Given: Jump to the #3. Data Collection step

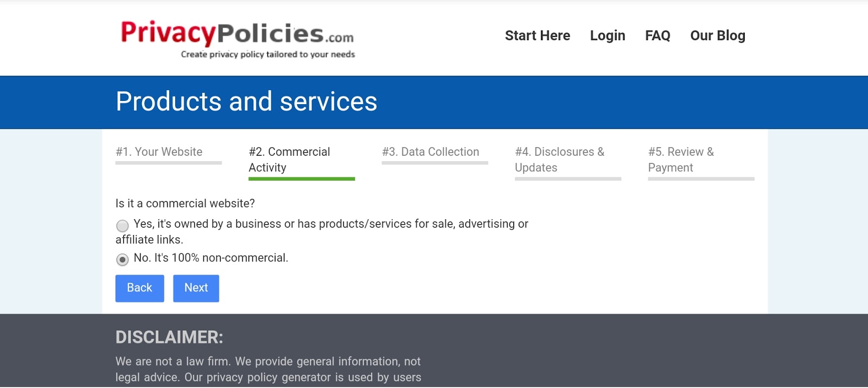Looking at the screenshot, I should 431,152.
